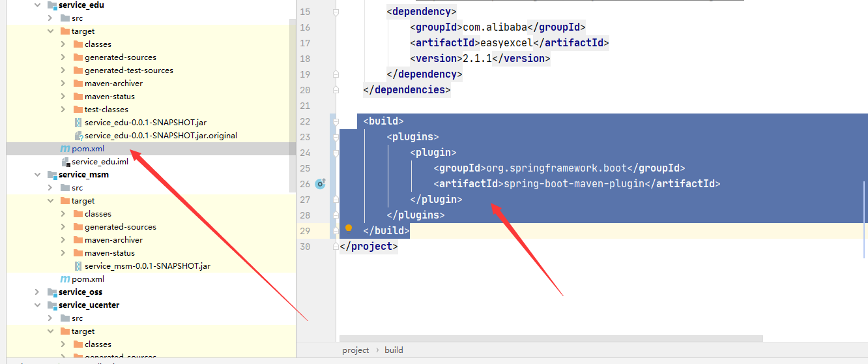The height and width of the screenshot is (364, 868).
Task: Fold the plugins block at line 23
Action: (335, 137)
